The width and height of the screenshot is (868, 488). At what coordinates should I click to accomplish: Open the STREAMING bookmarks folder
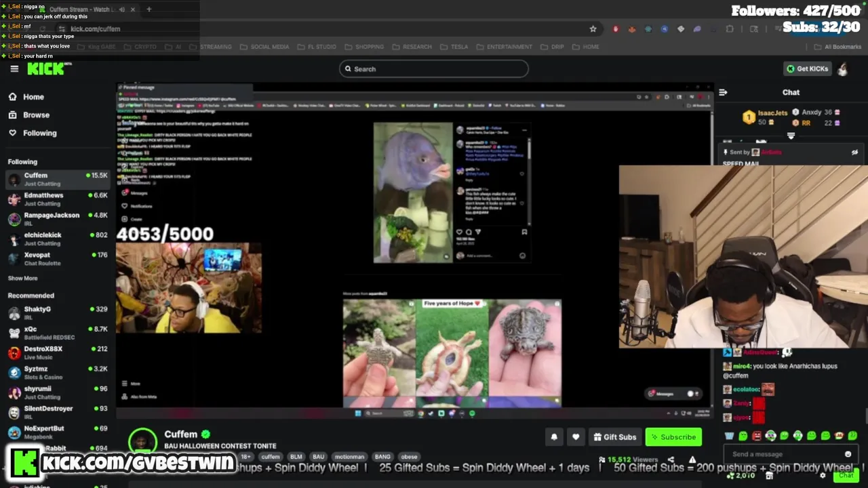pos(211,47)
